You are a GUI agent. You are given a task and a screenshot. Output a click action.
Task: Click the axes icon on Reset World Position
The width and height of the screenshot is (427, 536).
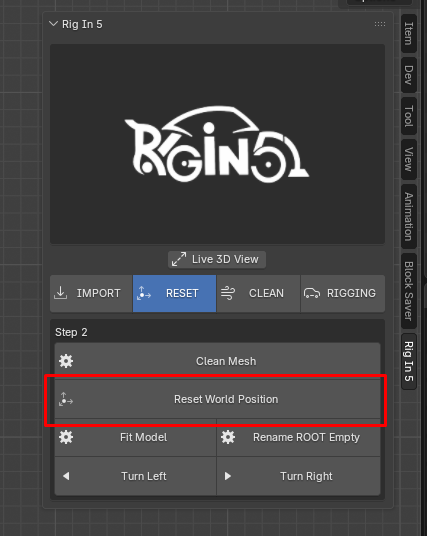(x=66, y=399)
